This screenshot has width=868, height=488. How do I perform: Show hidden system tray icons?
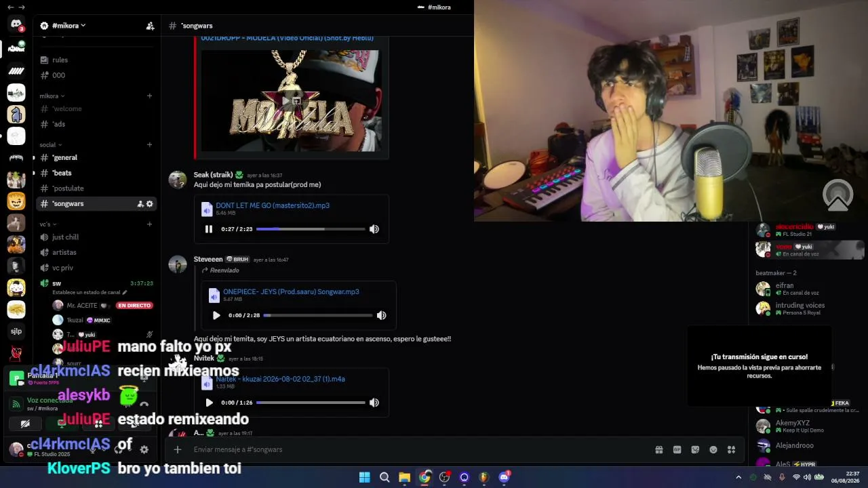click(738, 477)
